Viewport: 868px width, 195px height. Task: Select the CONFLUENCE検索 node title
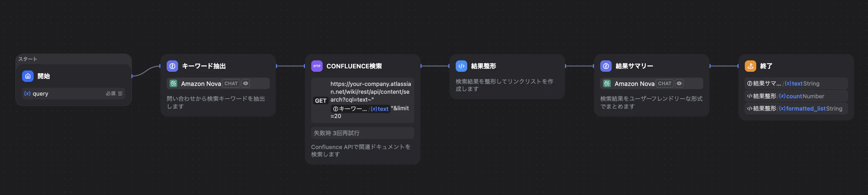pyautogui.click(x=354, y=66)
